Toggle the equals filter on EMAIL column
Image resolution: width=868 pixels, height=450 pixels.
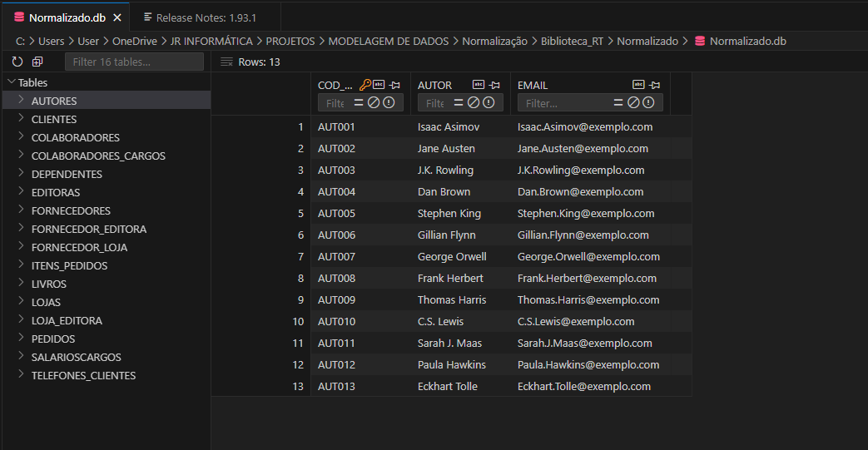[618, 103]
